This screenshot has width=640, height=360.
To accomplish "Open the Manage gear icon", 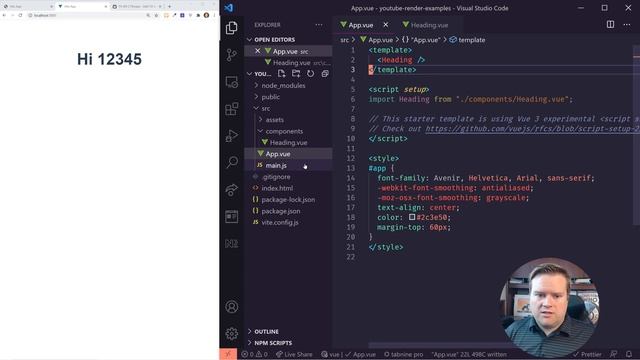I will [x=231, y=333].
